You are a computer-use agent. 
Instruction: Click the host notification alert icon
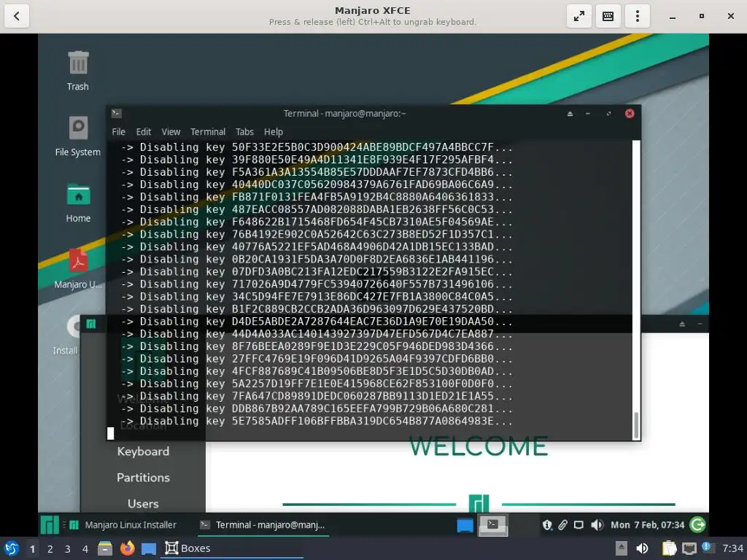(707, 548)
